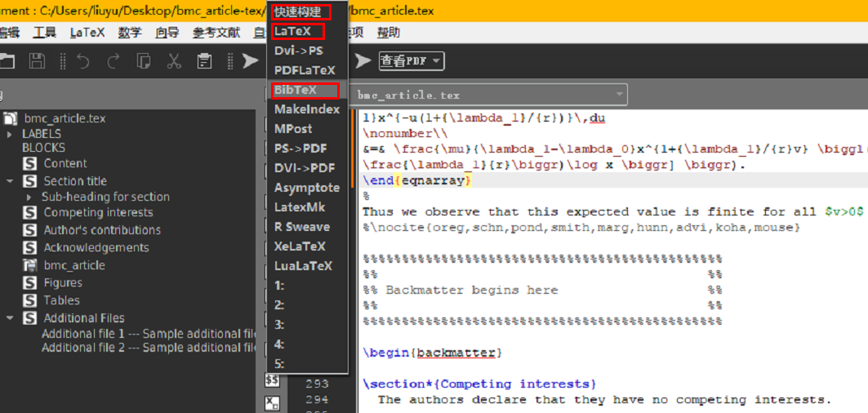Choose MakeIndex from the list
Image resolution: width=868 pixels, height=413 pixels.
tap(307, 109)
